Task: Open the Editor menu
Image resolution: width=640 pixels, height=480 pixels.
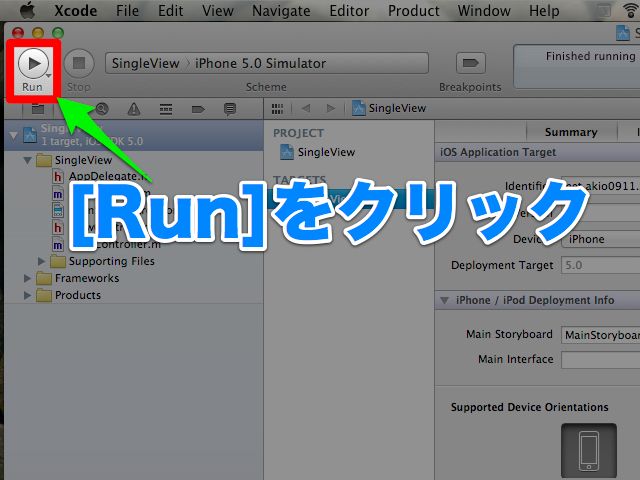Action: [x=349, y=11]
